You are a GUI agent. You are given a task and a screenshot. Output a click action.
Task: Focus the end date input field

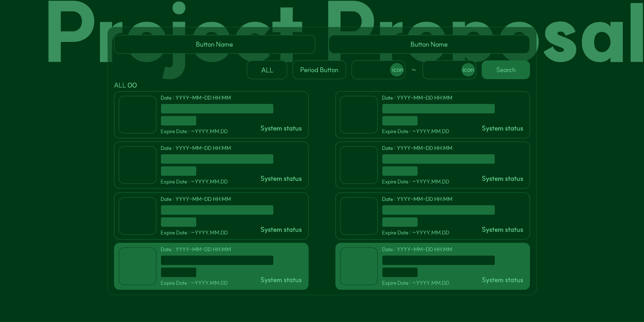[442, 70]
